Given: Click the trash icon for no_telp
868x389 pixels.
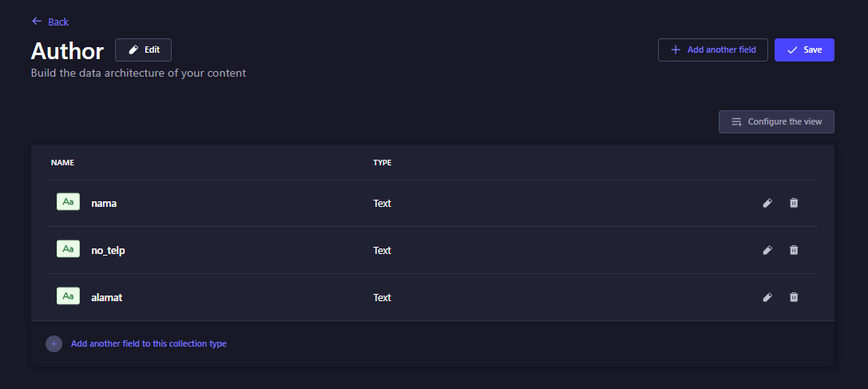Looking at the screenshot, I should [794, 250].
